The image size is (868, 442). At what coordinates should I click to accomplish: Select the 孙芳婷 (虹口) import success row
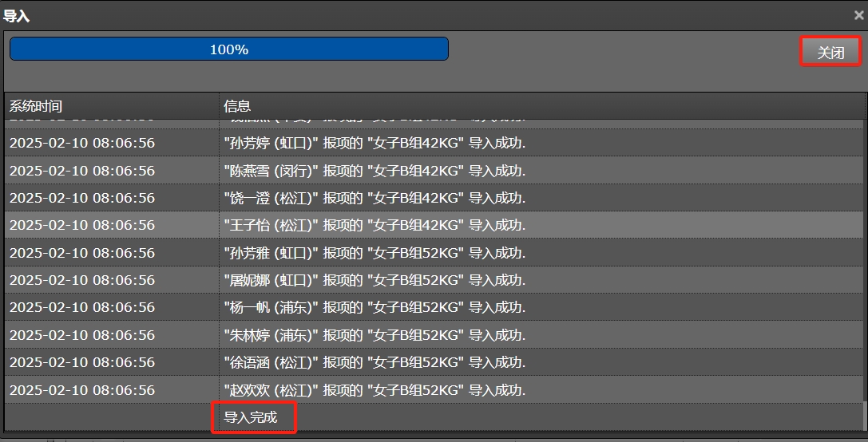point(375,144)
